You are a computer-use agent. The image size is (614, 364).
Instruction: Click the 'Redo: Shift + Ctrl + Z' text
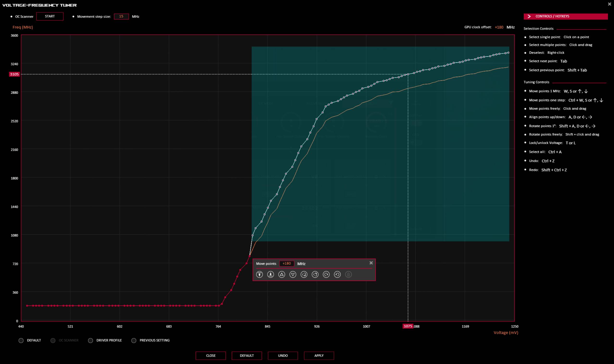point(548,170)
